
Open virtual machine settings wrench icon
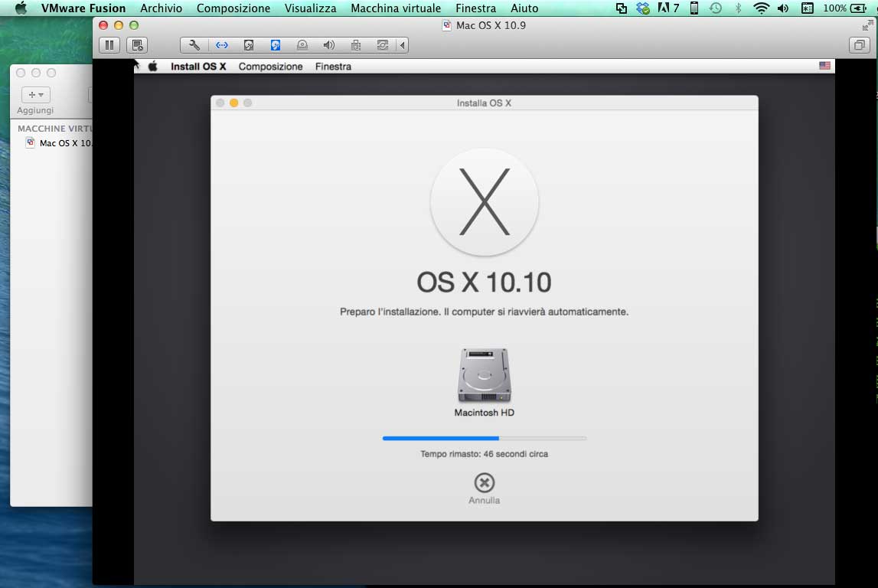tap(194, 45)
